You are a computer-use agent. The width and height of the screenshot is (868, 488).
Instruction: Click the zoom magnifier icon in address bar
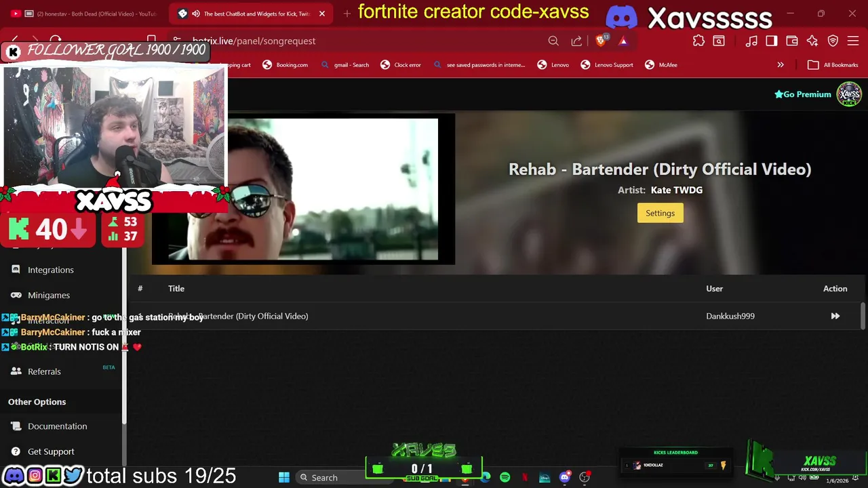(x=553, y=41)
